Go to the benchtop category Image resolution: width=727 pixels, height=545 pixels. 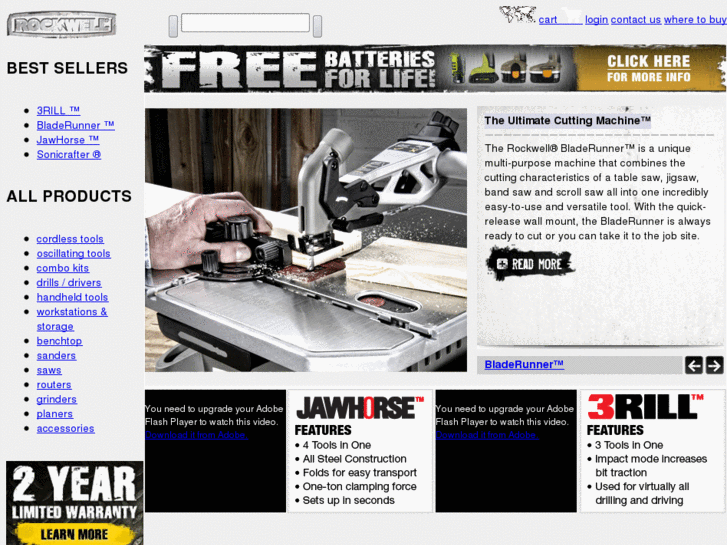click(x=59, y=341)
